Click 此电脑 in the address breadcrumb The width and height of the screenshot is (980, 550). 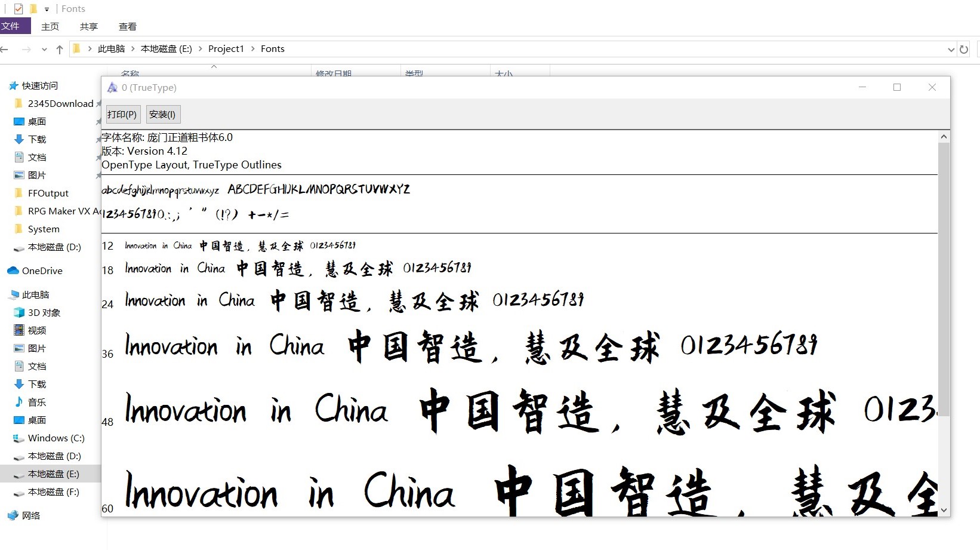point(112,49)
